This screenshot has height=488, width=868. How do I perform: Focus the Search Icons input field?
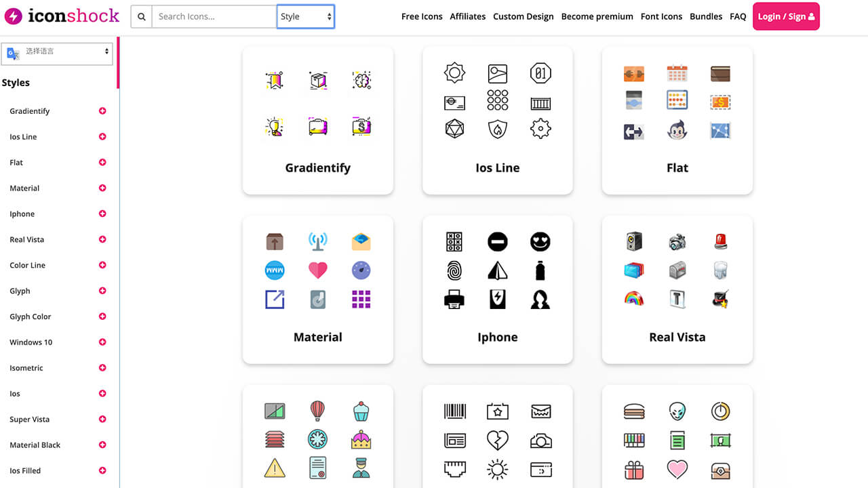pyautogui.click(x=213, y=17)
